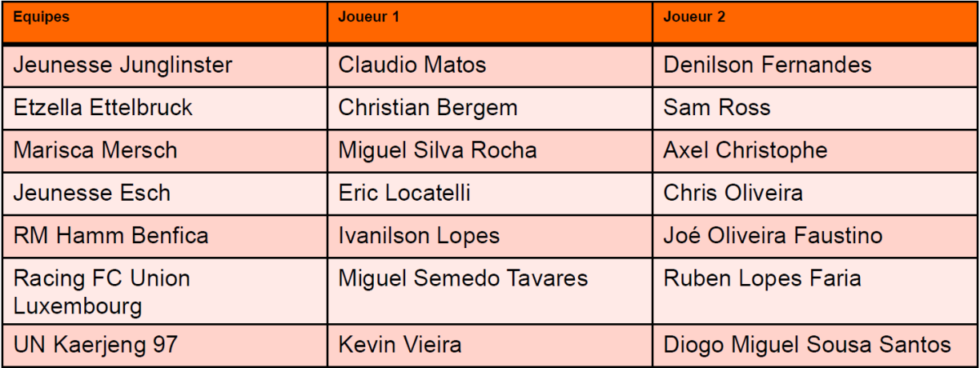Click the Miguel Semedo Tavares cell
Image resolution: width=980 pixels, height=368 pixels.
click(463, 278)
